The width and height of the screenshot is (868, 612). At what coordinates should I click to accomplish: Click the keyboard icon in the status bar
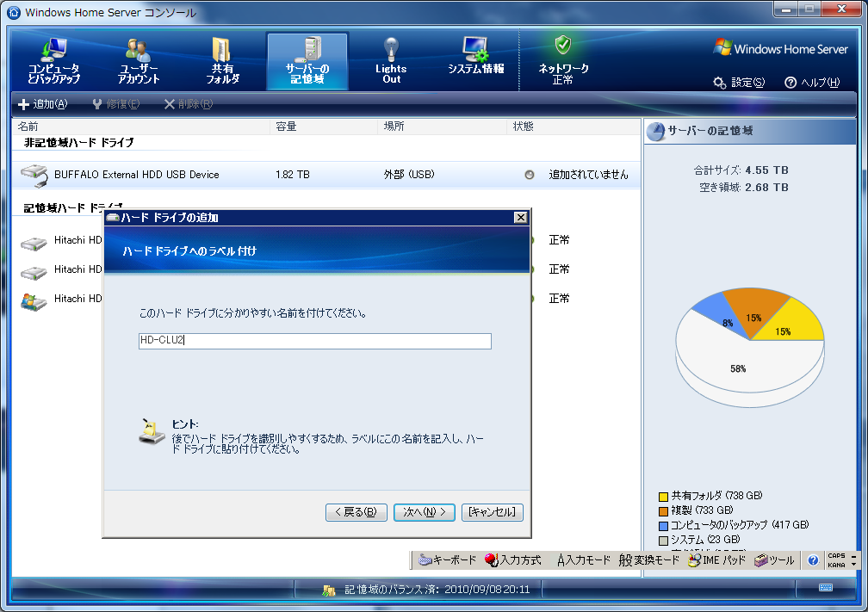point(825,588)
